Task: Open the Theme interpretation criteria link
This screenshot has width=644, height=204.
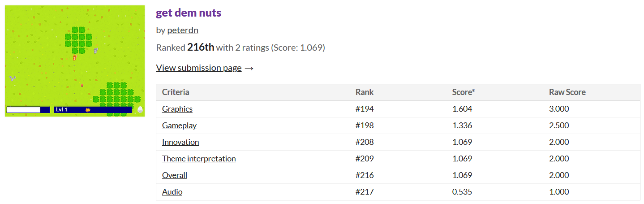Action: 199,159
